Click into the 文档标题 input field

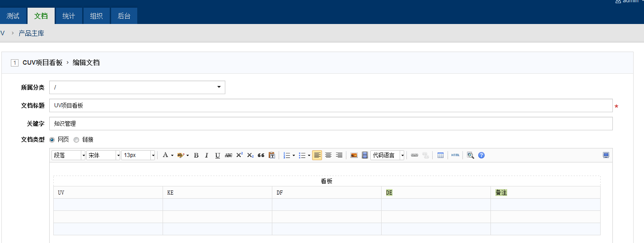331,105
